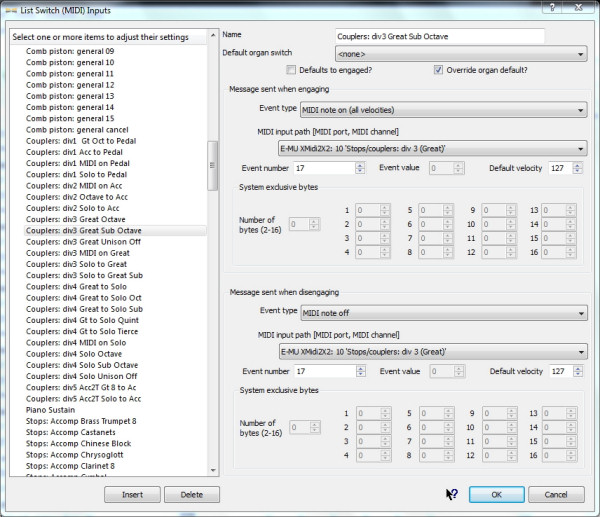
Task: Select 'Couplers: div3 Great Unison Off' in list
Action: coord(84,242)
